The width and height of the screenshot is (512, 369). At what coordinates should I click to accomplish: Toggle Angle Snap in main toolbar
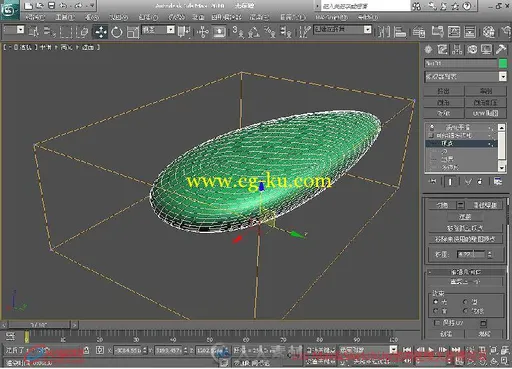[x=254, y=32]
